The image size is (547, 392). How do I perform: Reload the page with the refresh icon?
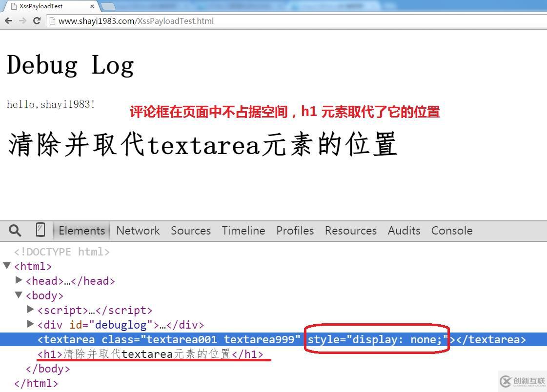pos(37,20)
